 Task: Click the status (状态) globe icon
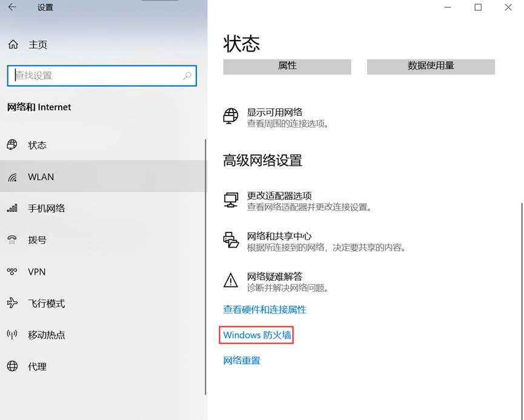coord(13,145)
